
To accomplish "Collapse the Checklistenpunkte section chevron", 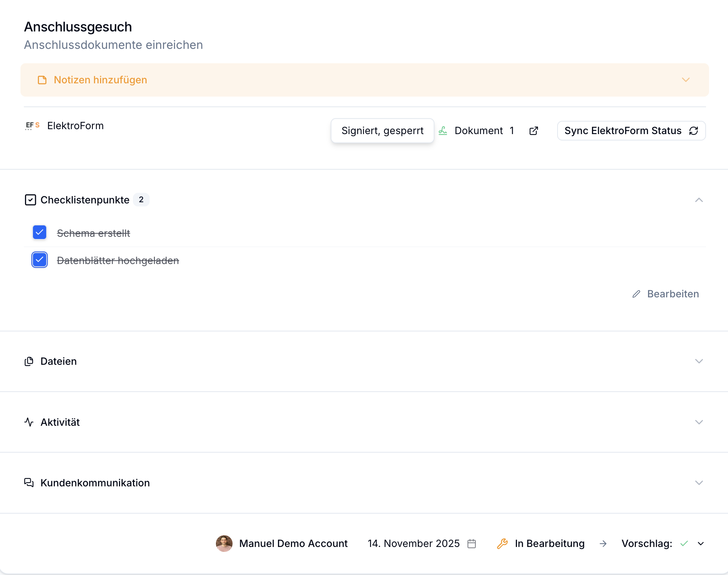I will pyautogui.click(x=699, y=200).
